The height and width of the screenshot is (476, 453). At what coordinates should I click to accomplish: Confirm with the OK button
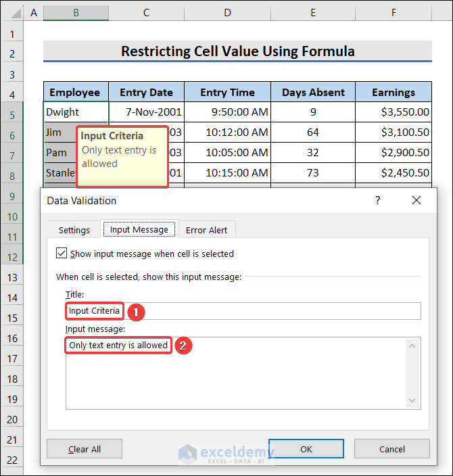coord(306,449)
